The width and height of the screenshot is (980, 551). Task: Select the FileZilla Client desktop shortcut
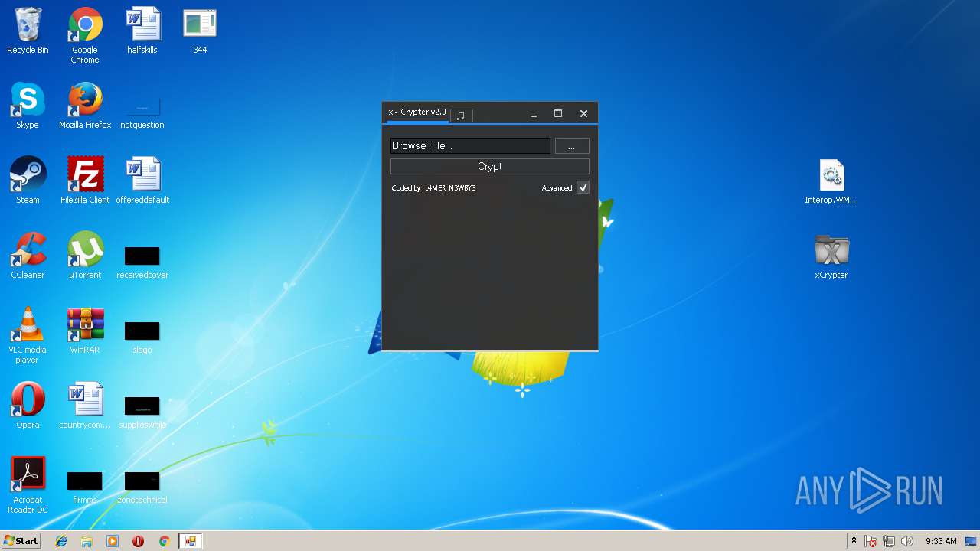[85, 181]
